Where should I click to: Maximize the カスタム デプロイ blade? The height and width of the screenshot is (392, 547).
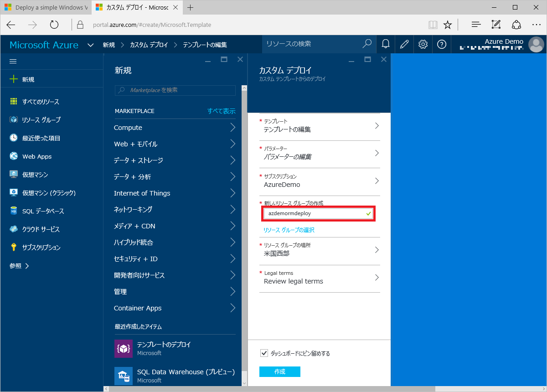pos(367,59)
